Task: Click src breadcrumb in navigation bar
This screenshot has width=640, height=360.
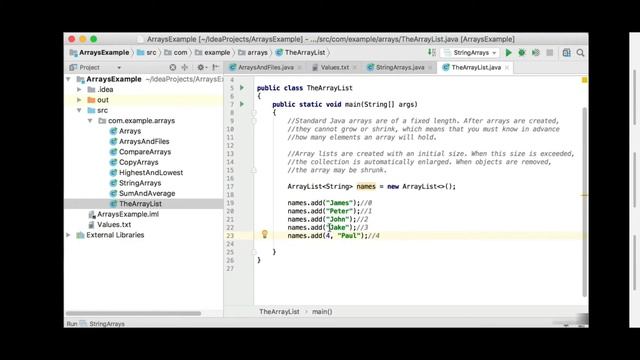Action: pyautogui.click(x=147, y=53)
